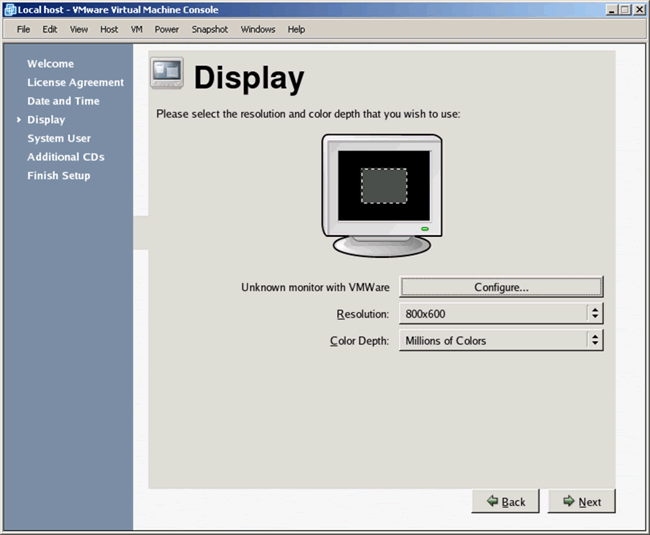Image resolution: width=650 pixels, height=535 pixels.
Task: Select Date and Time step
Action: pos(63,101)
